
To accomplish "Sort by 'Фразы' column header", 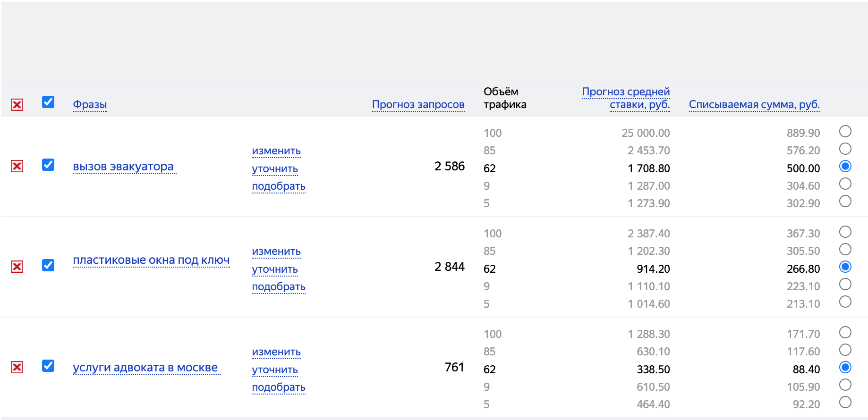I will 90,104.
